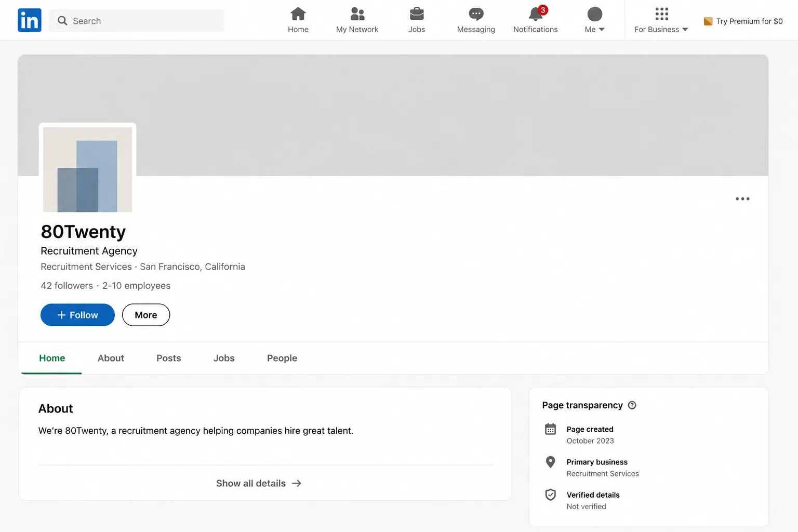
Task: Open the Home nav icon
Action: [298, 14]
